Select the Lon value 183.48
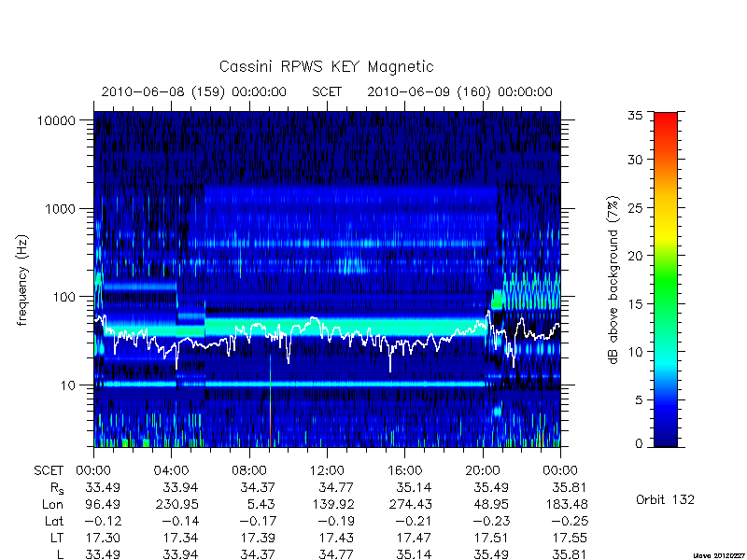The image size is (747, 560). click(566, 504)
